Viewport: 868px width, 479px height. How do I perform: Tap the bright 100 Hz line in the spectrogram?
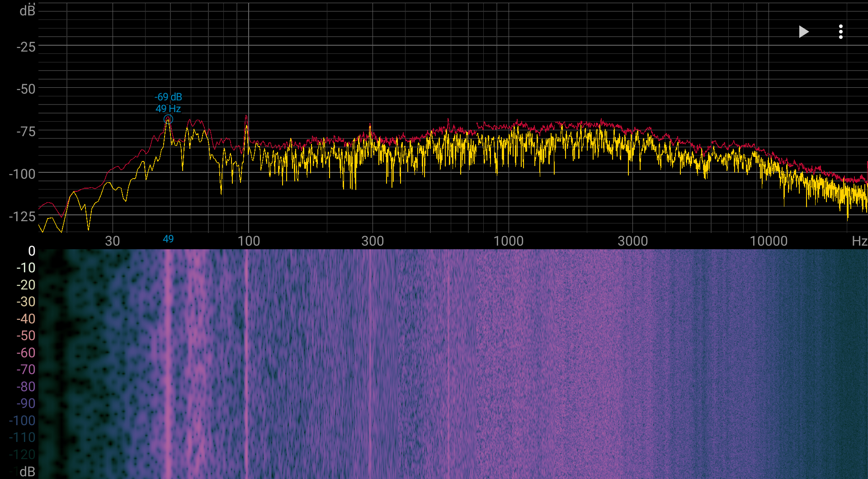tap(246, 364)
